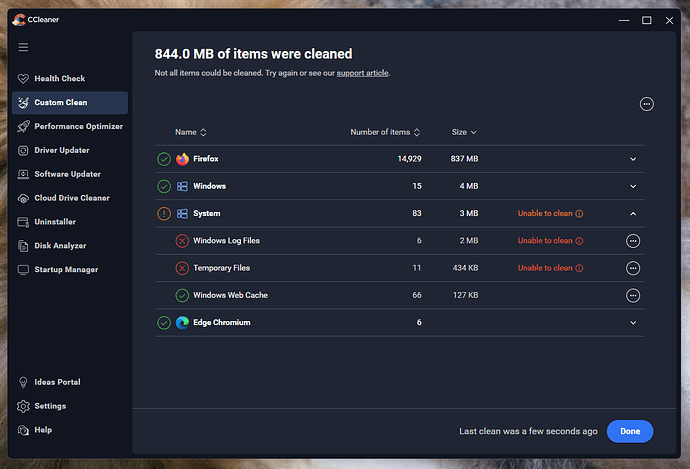Click the red X status on Temporary Files
The image size is (690, 469).
tap(182, 268)
